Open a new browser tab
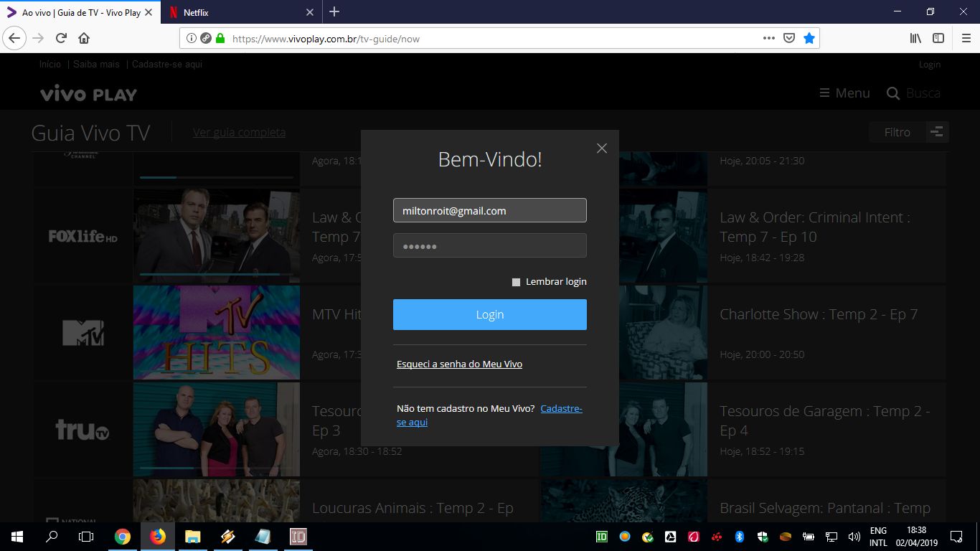Viewport: 980px width, 551px height. [334, 11]
